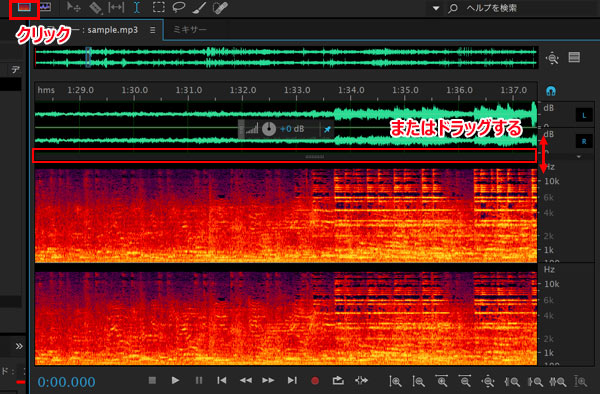
Task: Toggle spectral frequency display button
Action: coord(24,7)
